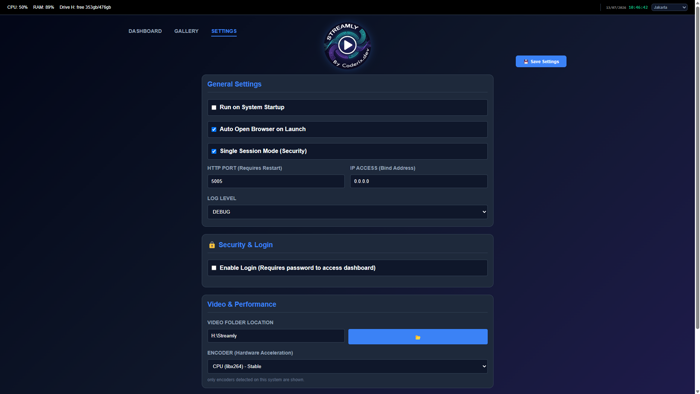The image size is (700, 394).
Task: Click the RAM usage status text
Action: point(43,7)
